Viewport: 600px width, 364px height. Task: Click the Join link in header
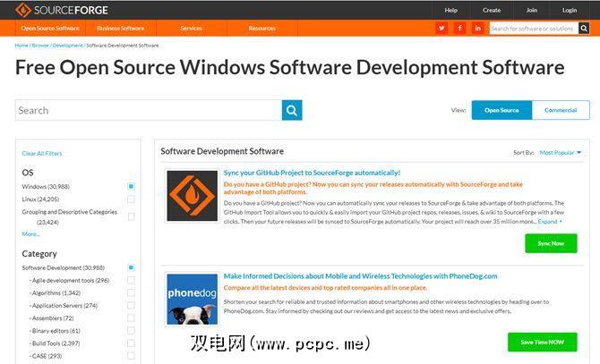point(532,10)
